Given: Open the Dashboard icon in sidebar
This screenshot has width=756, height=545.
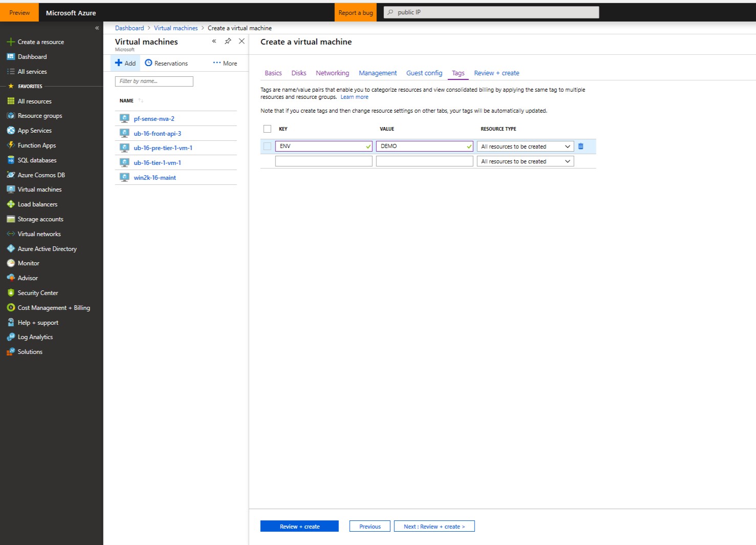Looking at the screenshot, I should coord(11,57).
